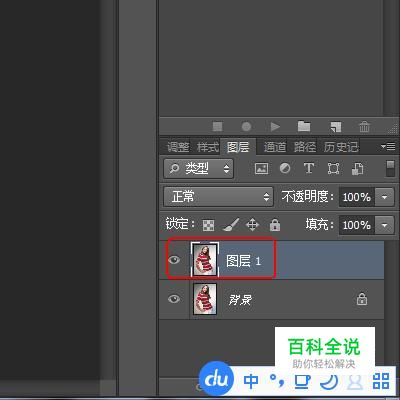Open the 正常 blend mode dropdown
The height and width of the screenshot is (400, 400).
pos(218,197)
